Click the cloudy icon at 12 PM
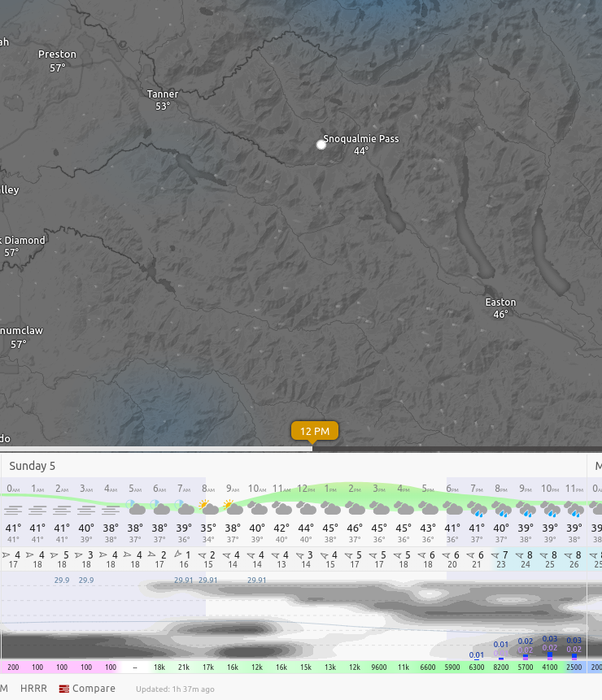Screen dimensions: 602x700 [x=306, y=508]
